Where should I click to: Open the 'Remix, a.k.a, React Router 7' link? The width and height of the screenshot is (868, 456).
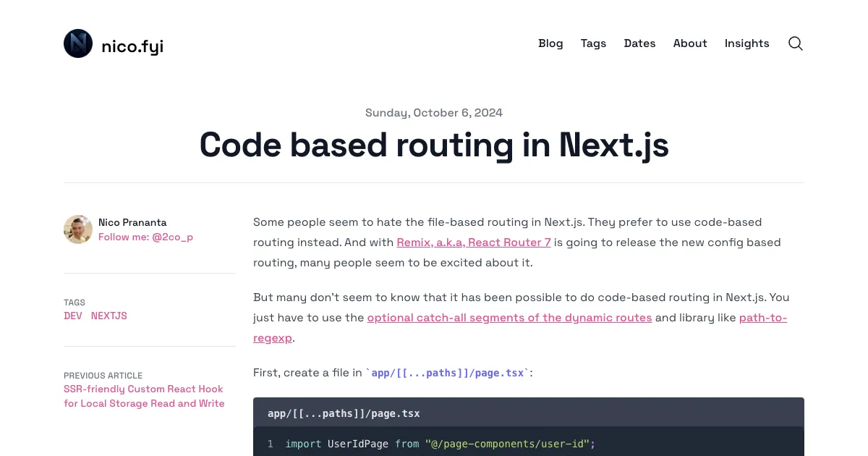(473, 242)
